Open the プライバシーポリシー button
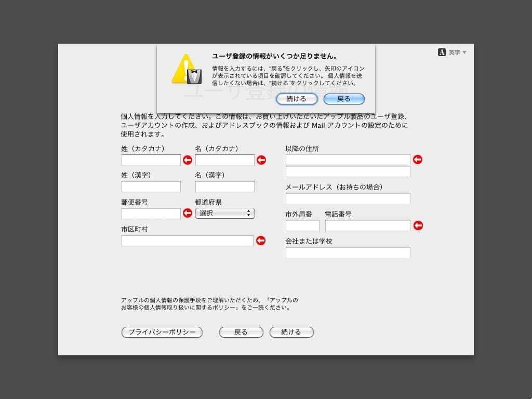 [162, 332]
